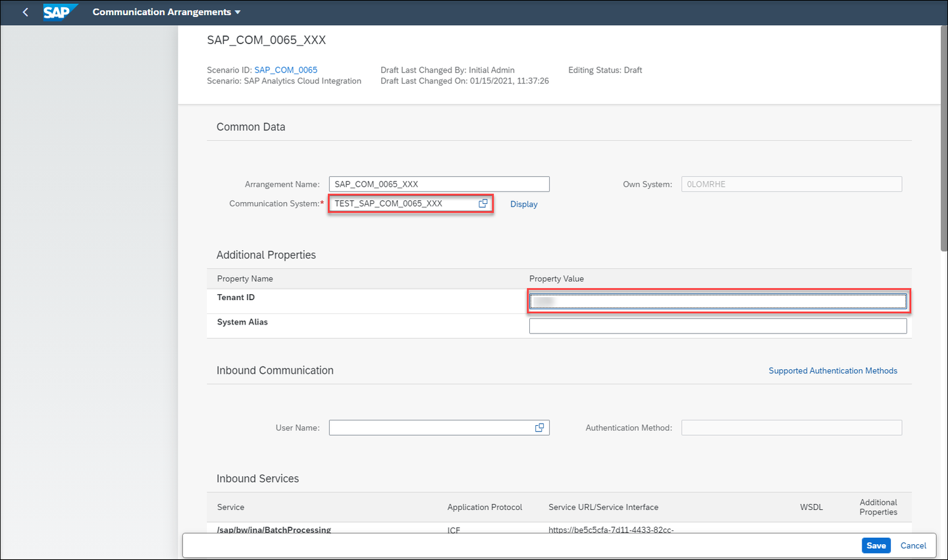The height and width of the screenshot is (560, 948).
Task: Expand the Communication Arrangements title menu
Action: 167,12
